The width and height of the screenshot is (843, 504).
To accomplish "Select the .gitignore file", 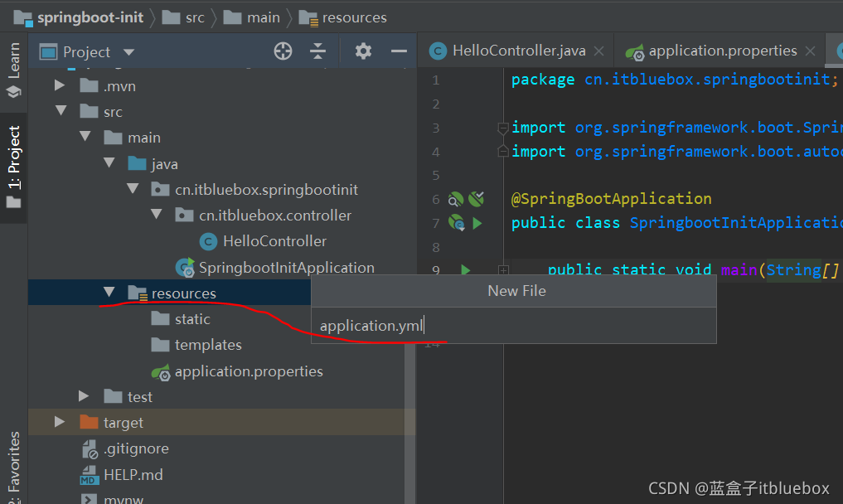I will (124, 449).
